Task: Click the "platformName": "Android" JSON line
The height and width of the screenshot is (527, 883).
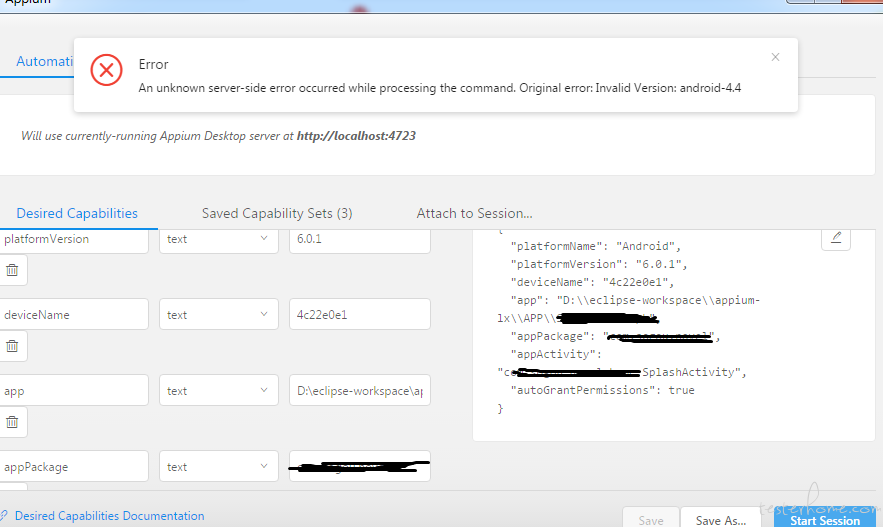Action: [595, 246]
